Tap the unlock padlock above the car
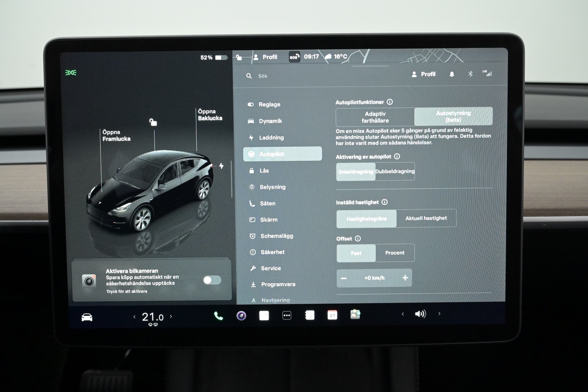The image size is (588, 392). click(153, 122)
